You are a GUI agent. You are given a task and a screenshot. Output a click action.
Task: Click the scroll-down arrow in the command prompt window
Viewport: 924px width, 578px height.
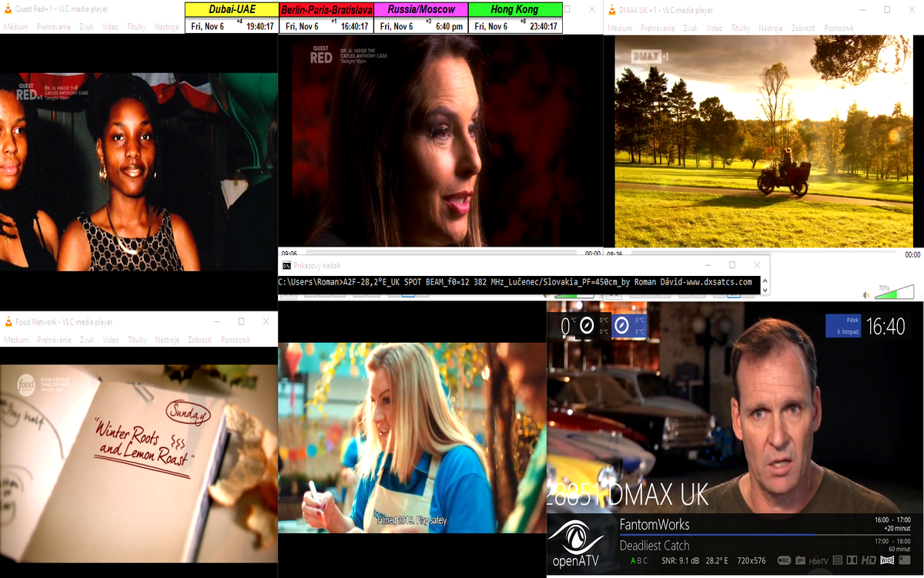[765, 289]
